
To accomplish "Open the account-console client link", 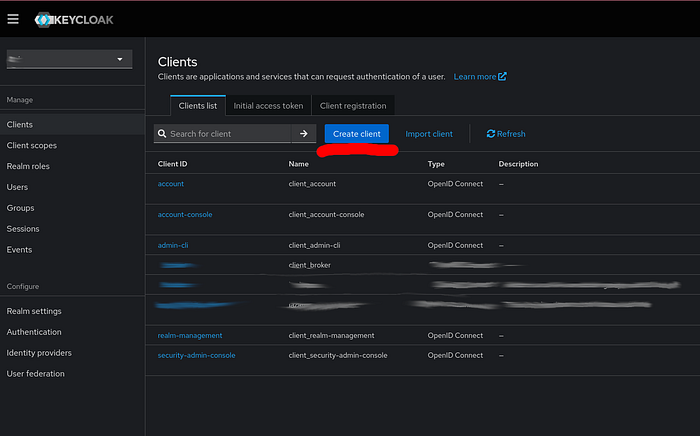I will (185, 215).
